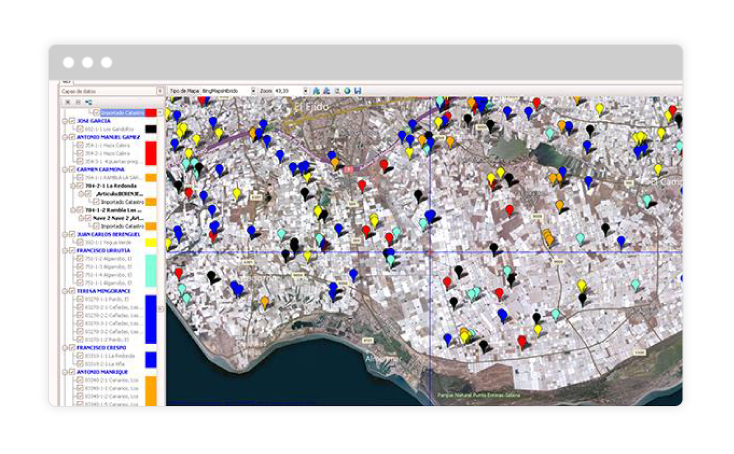This screenshot has width=734, height=454.
Task: Open the Zoom dropdown arrow
Action: (305, 91)
